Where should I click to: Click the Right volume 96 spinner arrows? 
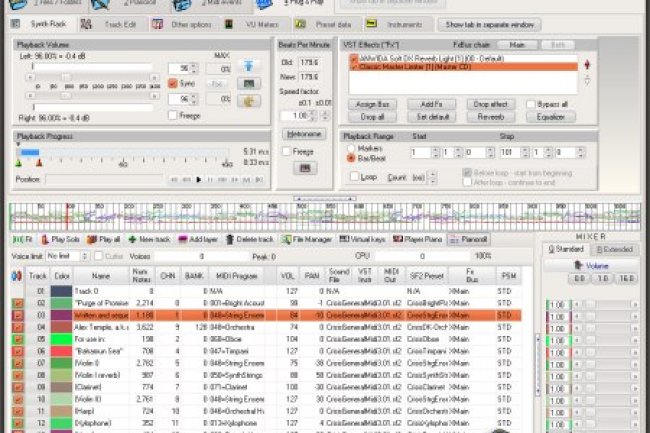click(194, 99)
